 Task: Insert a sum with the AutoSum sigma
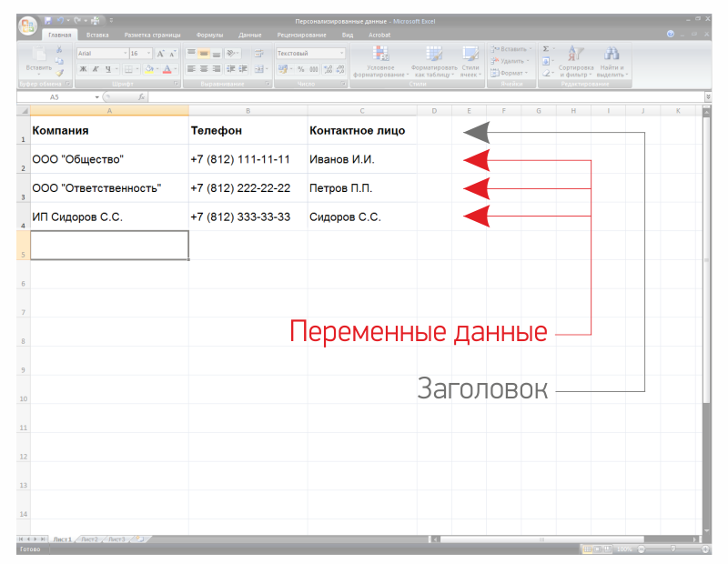[x=546, y=49]
